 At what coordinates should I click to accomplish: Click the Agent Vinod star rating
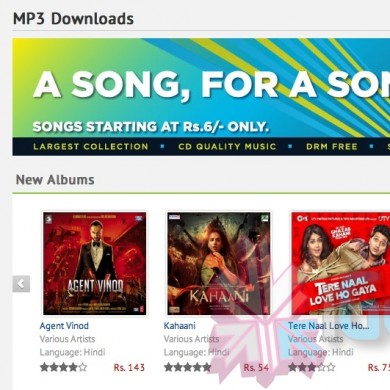coord(63,367)
